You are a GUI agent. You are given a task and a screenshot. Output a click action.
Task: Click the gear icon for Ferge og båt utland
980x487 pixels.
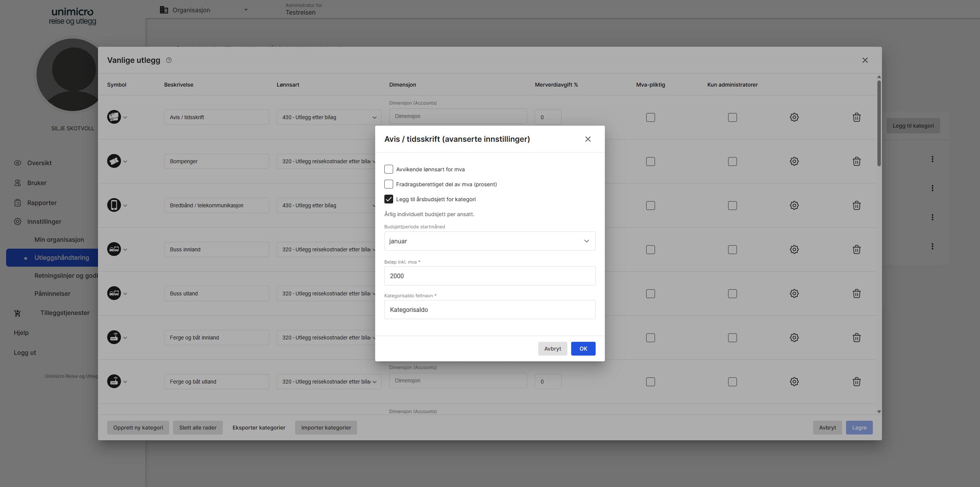tap(794, 382)
